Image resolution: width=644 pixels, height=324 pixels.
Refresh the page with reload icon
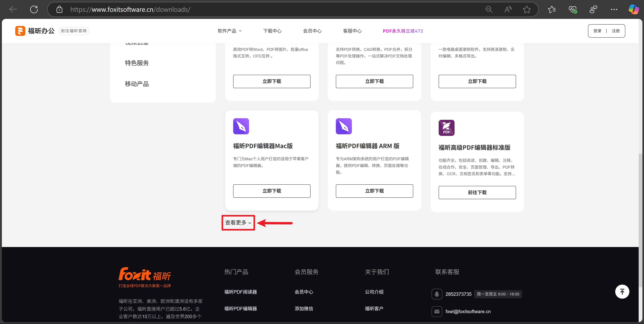point(34,9)
